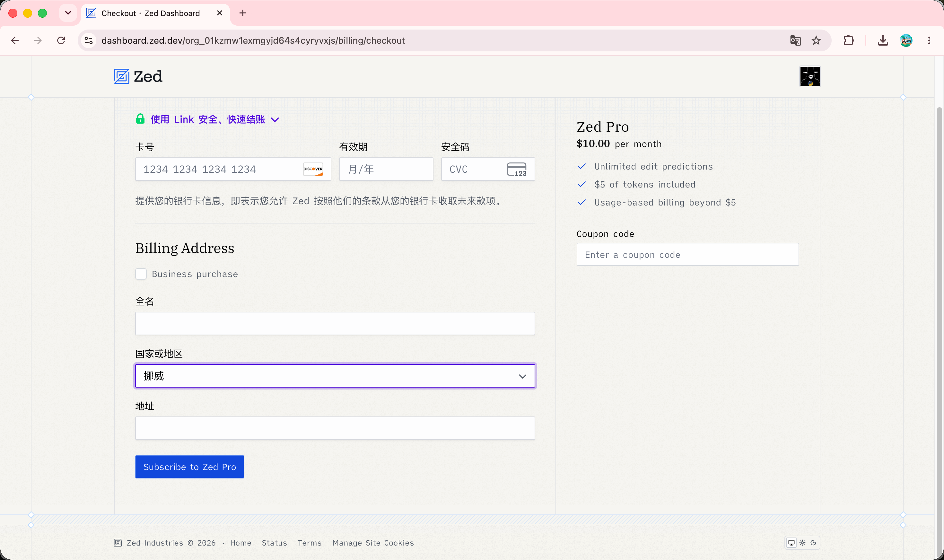Open the user avatar menu in the Zed header
The height and width of the screenshot is (560, 944).
coord(810,77)
